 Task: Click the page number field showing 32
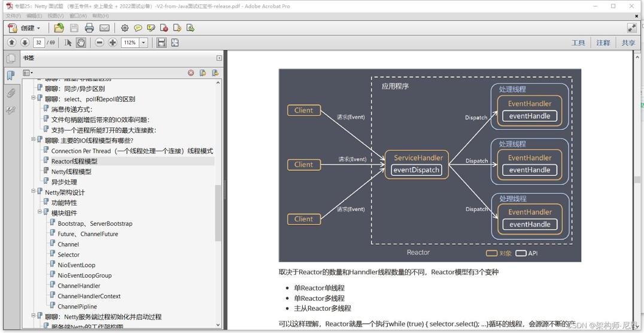click(x=39, y=43)
